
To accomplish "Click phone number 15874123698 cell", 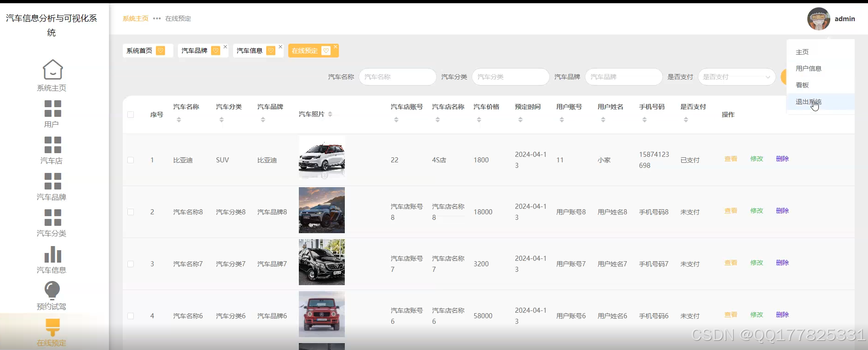I will coord(654,160).
